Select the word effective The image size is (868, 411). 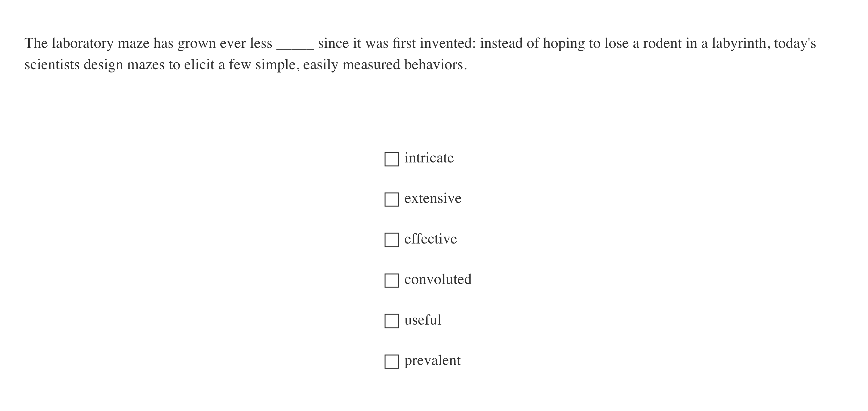pos(430,239)
